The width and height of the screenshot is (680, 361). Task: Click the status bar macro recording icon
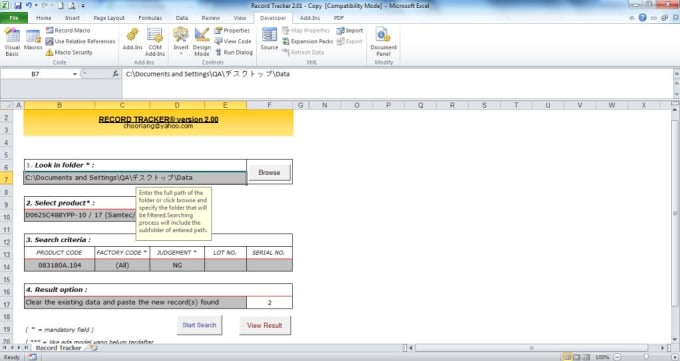(32, 357)
